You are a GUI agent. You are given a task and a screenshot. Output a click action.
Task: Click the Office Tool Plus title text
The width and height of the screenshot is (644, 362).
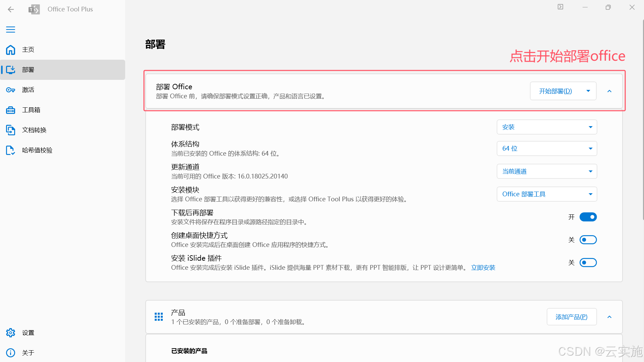tap(70, 9)
